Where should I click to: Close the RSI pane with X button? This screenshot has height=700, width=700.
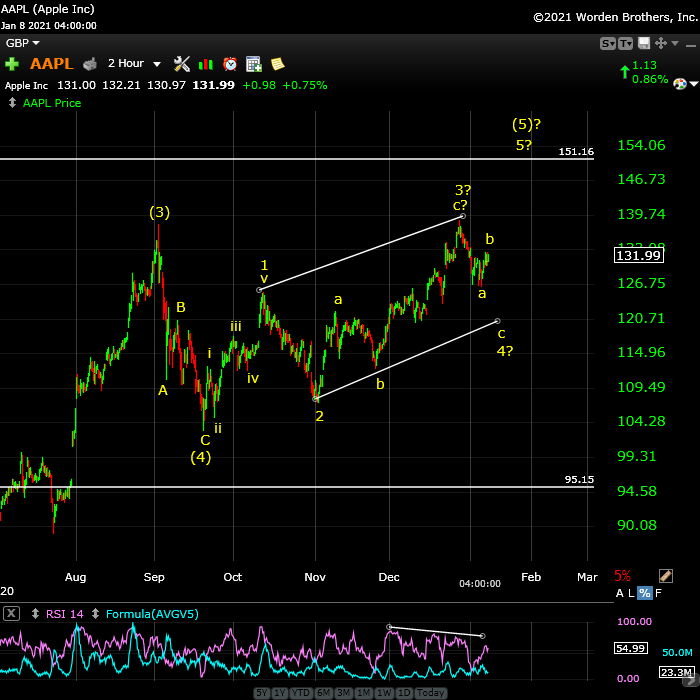[x=12, y=613]
